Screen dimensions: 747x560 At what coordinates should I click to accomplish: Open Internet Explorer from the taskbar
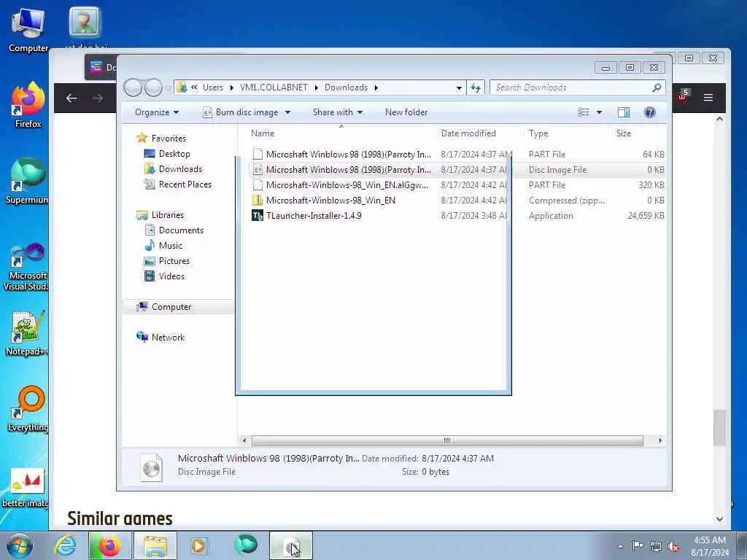pos(64,545)
